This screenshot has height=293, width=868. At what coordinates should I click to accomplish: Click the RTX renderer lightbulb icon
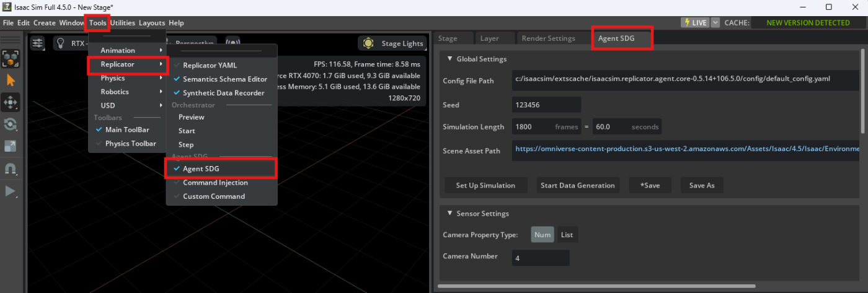click(61, 43)
